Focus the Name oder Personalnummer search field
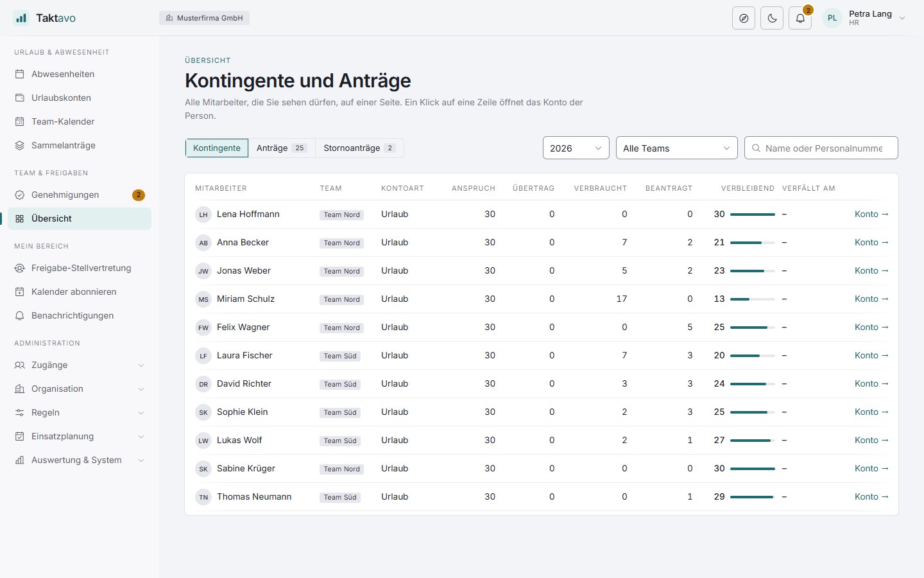Screen dimensions: 924x578 821,148
